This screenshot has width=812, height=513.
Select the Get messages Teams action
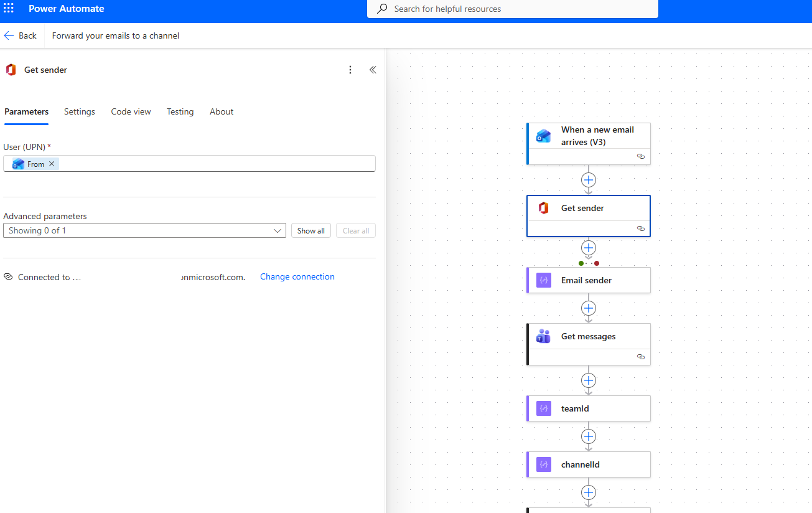(588, 337)
